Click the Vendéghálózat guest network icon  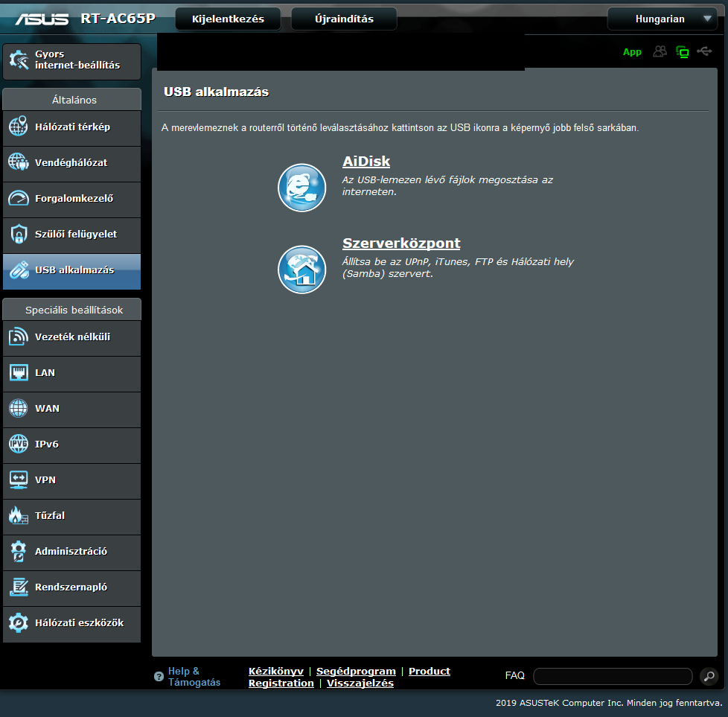[19, 162]
